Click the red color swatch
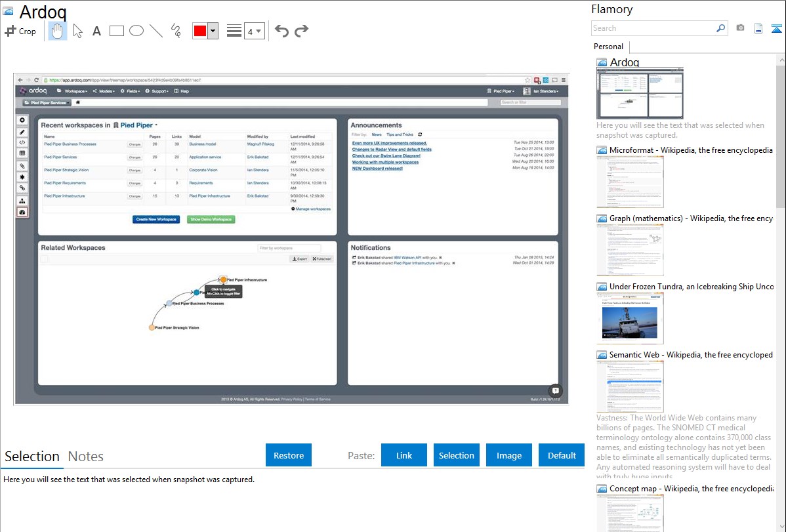The width and height of the screenshot is (786, 532). pyautogui.click(x=200, y=31)
